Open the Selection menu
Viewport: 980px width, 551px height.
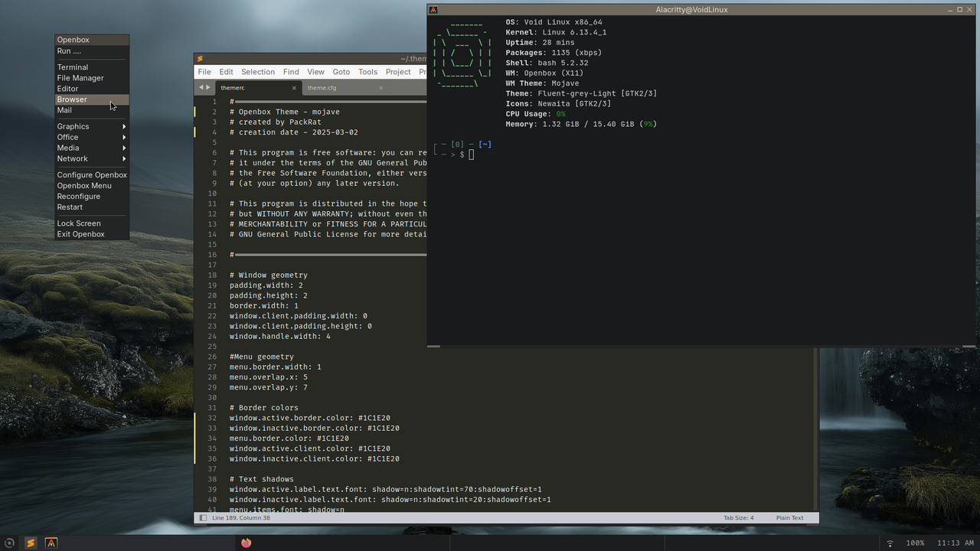(x=258, y=72)
